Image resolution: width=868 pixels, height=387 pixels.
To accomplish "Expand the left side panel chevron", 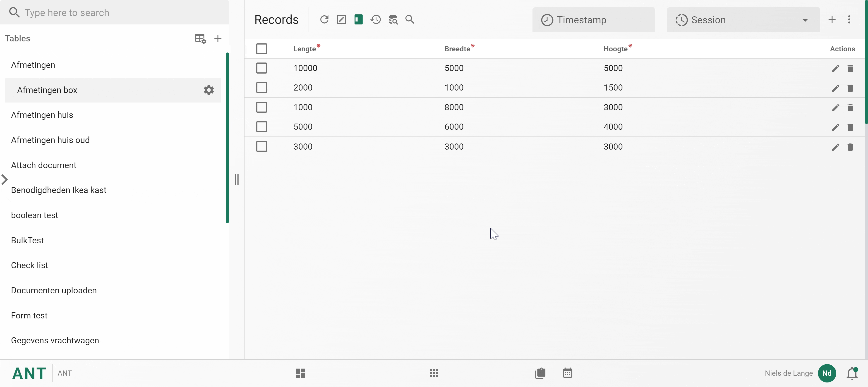I will click(4, 179).
